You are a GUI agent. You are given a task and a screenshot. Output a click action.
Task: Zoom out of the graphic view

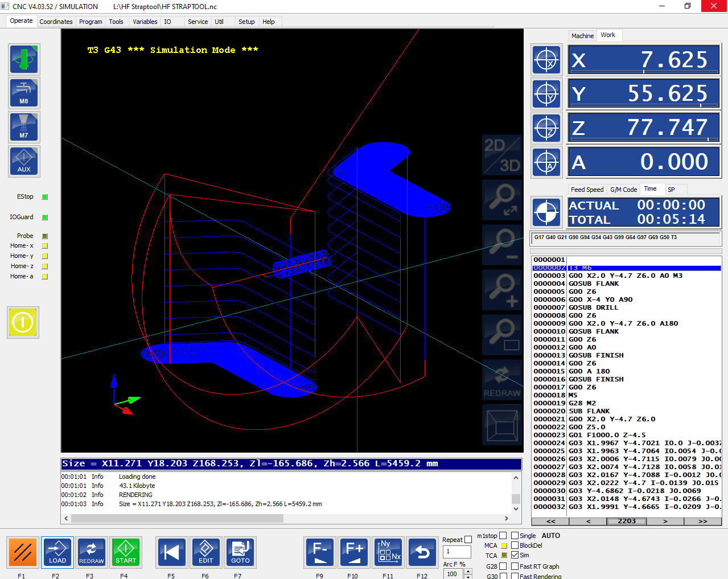coord(502,245)
